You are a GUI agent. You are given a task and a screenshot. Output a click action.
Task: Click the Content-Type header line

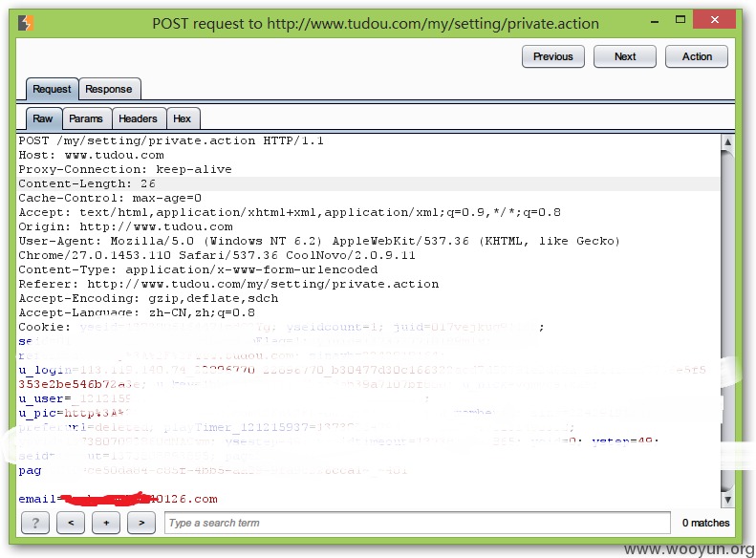pos(198,269)
